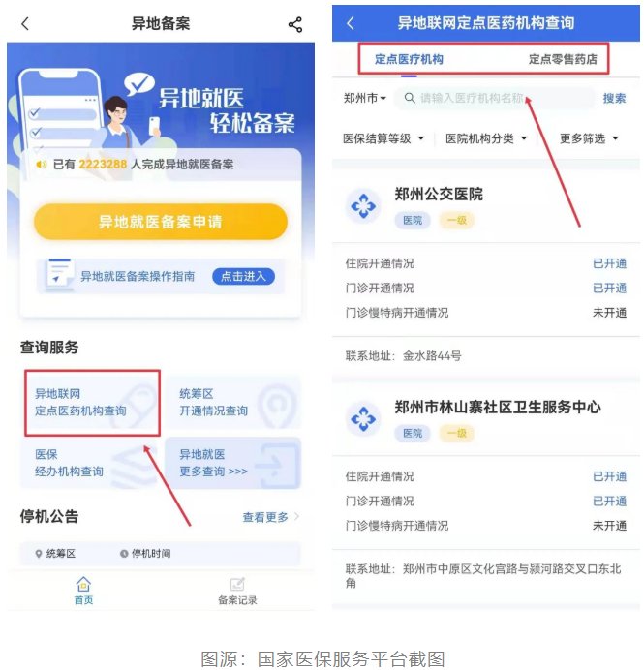Tap the share icon on 异地备案 page
The height and width of the screenshot is (670, 644).
coord(295,25)
